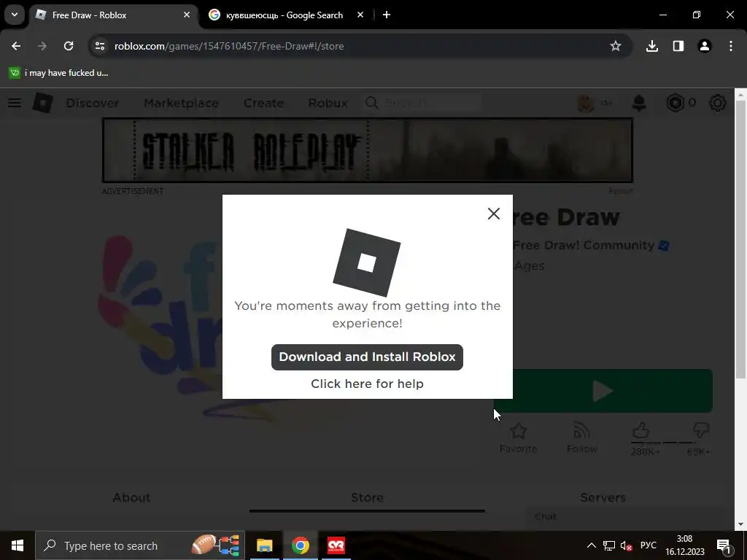Click the Roblox search field
The width and height of the screenshot is (747, 560).
[422, 103]
